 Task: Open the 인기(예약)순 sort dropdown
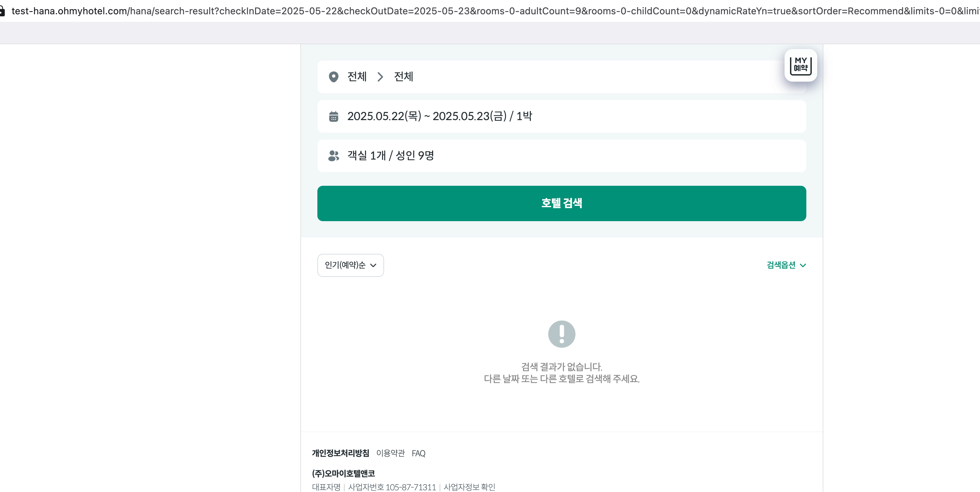[350, 265]
